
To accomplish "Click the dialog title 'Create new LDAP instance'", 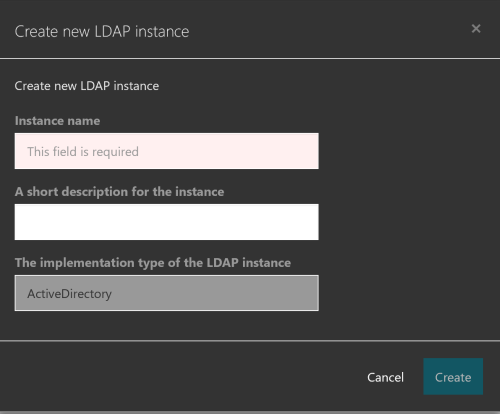I will (x=102, y=32).
